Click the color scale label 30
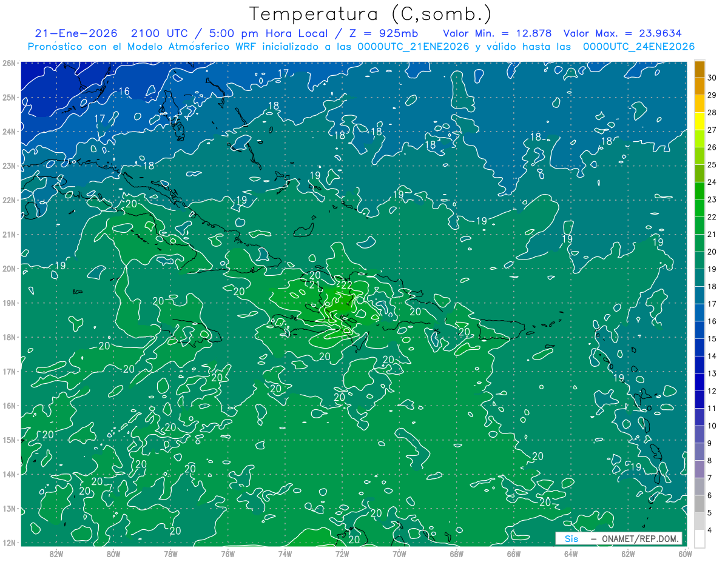 pyautogui.click(x=713, y=78)
